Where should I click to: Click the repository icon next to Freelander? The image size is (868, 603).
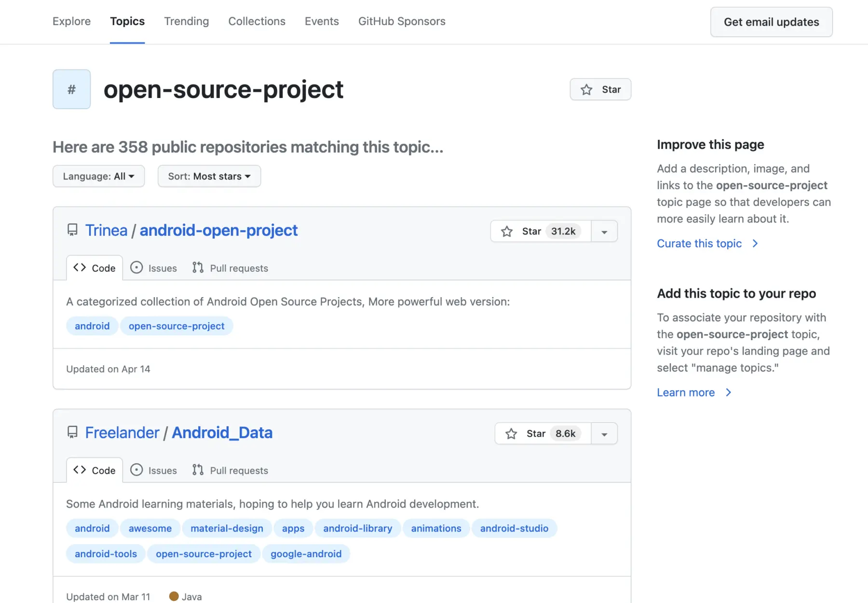(72, 432)
